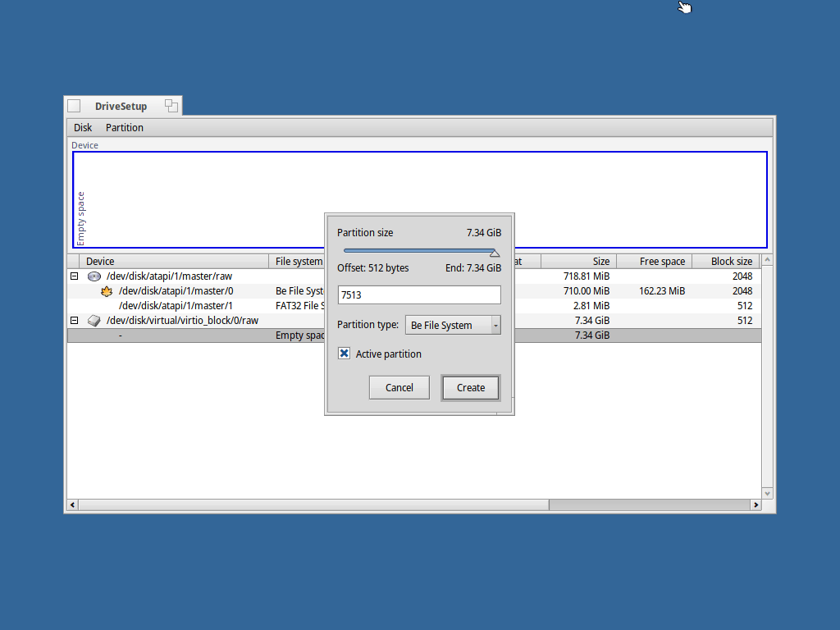Click the File system column header
The image size is (840, 630).
(297, 262)
